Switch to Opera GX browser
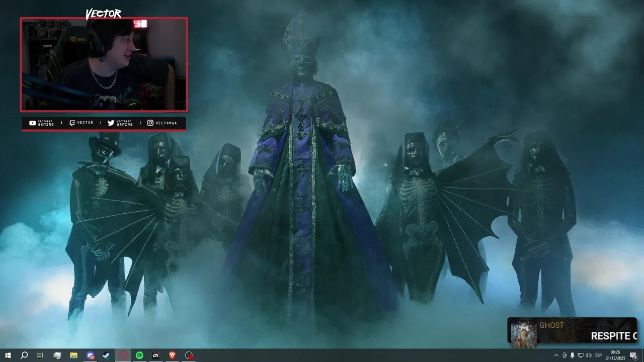Screen dimensions: 644x362 123,355
